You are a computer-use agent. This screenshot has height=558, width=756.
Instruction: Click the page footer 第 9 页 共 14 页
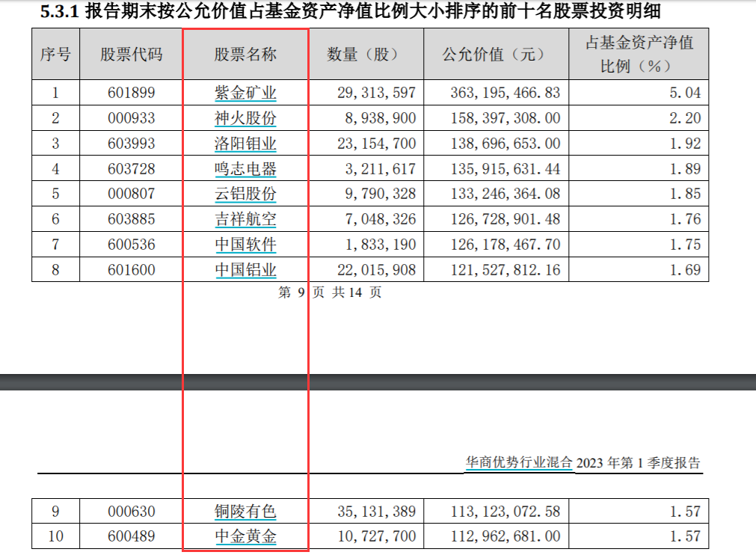330,292
